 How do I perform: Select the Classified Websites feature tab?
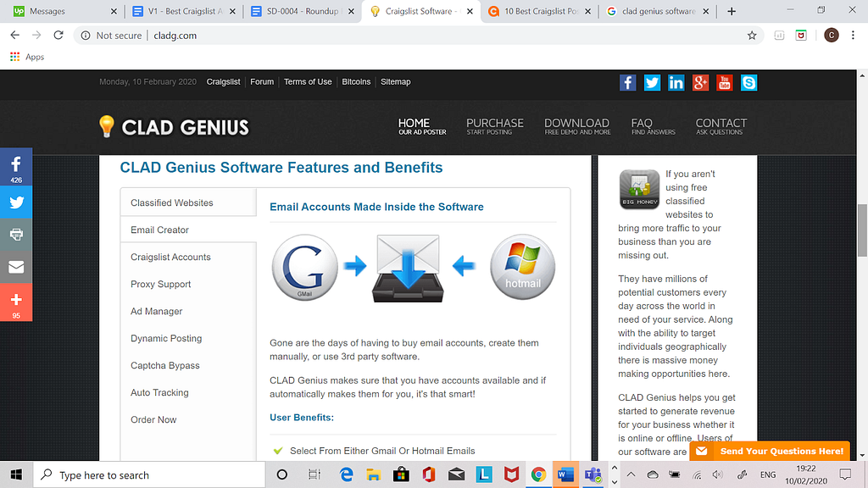[x=188, y=202]
